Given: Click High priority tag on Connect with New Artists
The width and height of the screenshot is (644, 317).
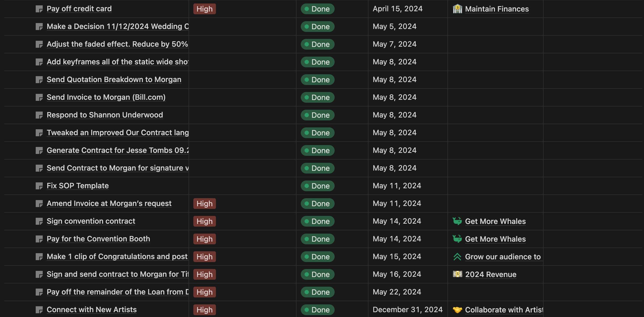Looking at the screenshot, I should [204, 310].
